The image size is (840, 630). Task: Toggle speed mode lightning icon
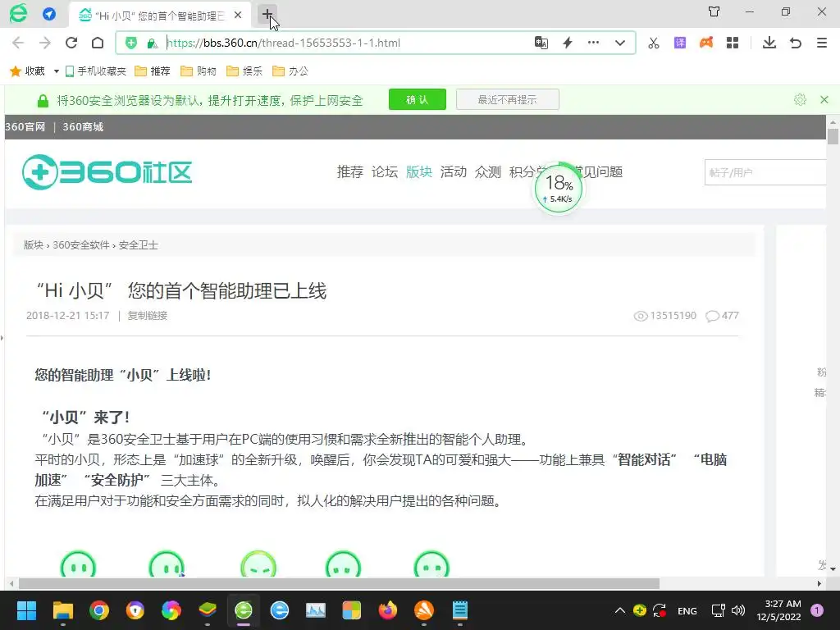(x=568, y=43)
